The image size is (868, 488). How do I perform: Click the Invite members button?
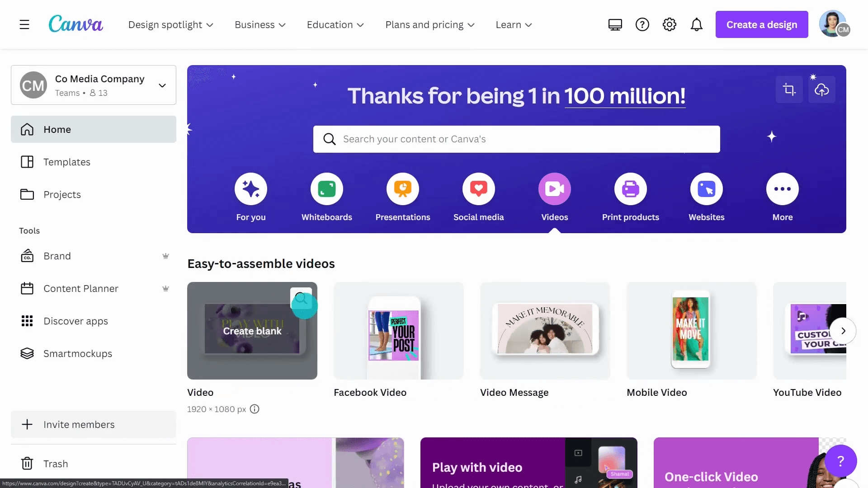(94, 424)
